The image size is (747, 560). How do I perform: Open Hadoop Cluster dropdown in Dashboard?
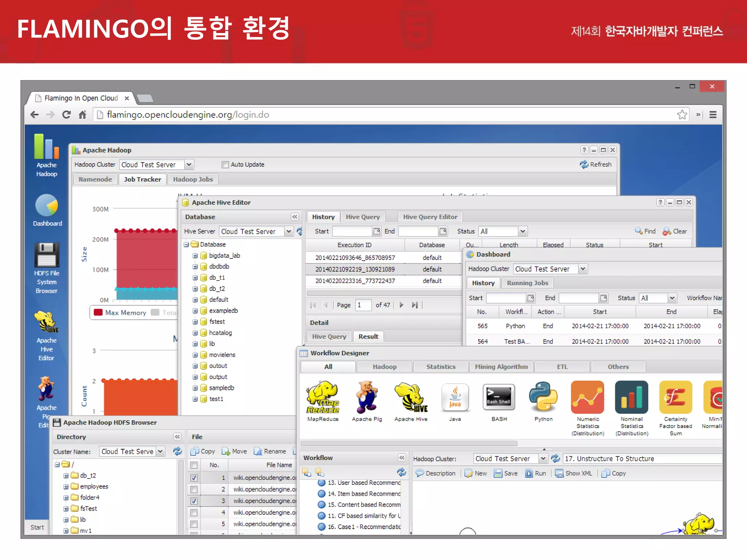[x=583, y=269]
